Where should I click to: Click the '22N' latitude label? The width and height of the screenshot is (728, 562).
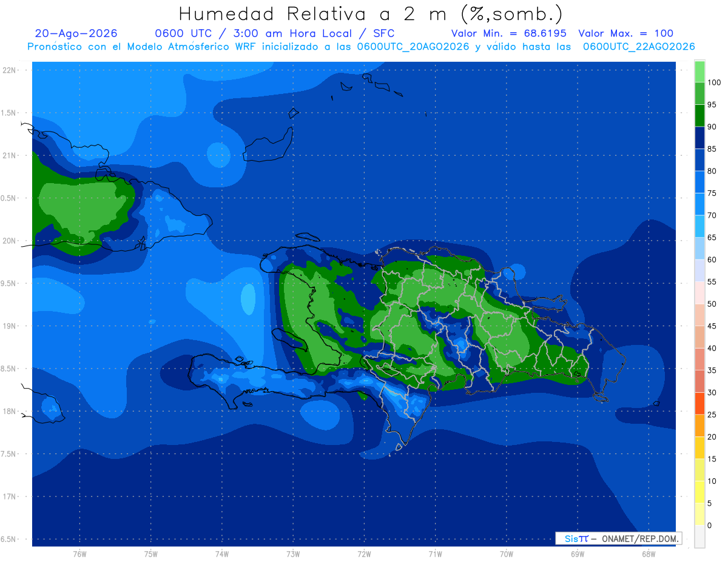pyautogui.click(x=8, y=70)
